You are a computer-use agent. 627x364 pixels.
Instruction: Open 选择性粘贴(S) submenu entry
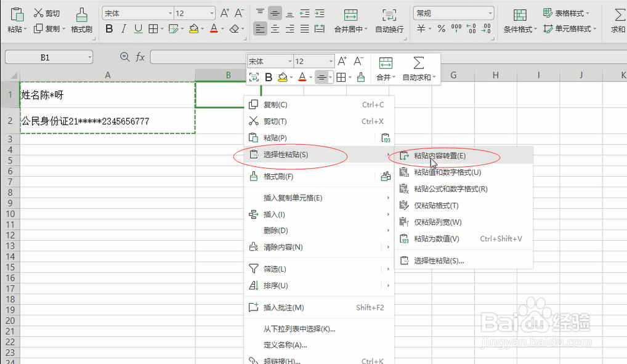pyautogui.click(x=318, y=155)
